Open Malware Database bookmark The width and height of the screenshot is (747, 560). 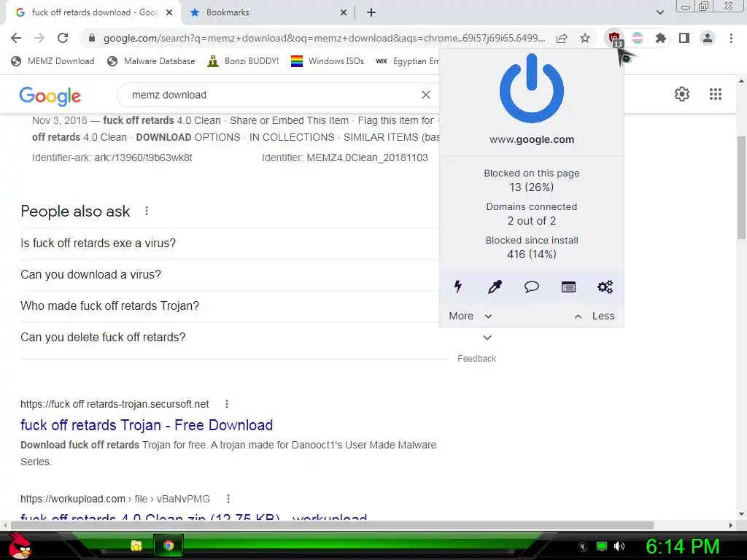click(x=152, y=61)
